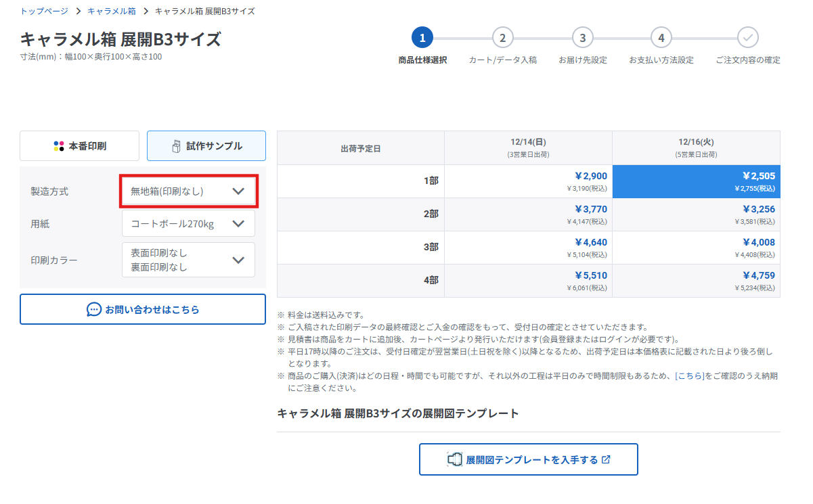Click the 12/14(日) shipping date header
This screenshot has height=504, width=813.
(528, 147)
